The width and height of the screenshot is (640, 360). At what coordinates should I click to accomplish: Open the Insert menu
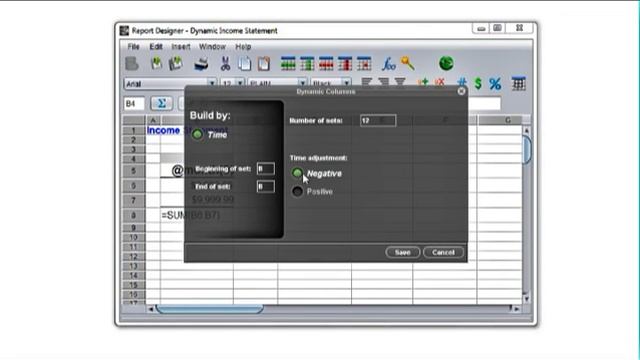click(181, 47)
